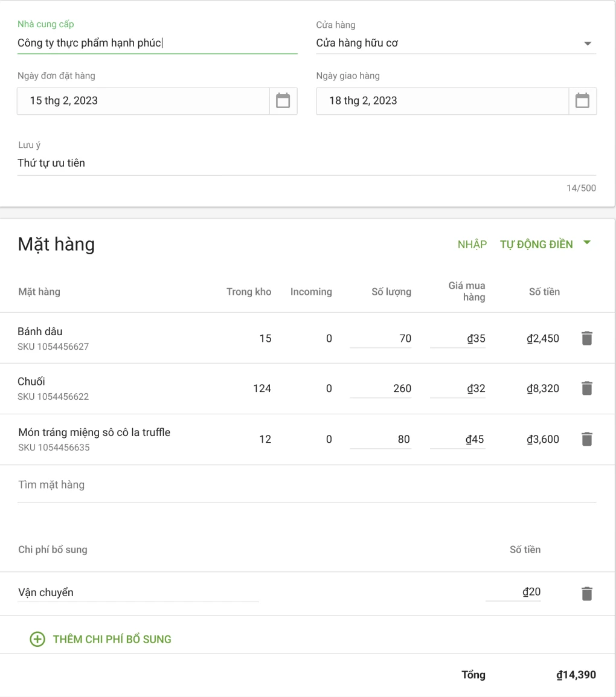
Task: Edit quantity 260 for Chuối
Action: point(381,388)
